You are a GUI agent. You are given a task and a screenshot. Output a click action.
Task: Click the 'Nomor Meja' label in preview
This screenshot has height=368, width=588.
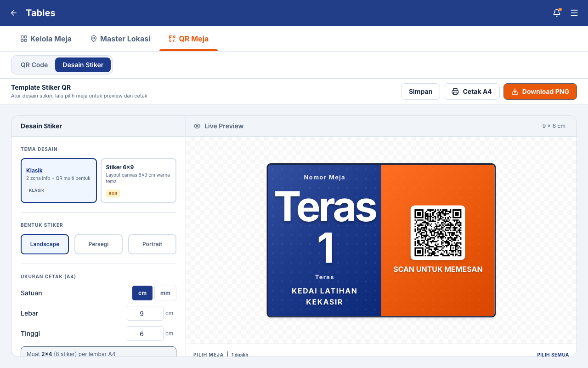coord(324,177)
